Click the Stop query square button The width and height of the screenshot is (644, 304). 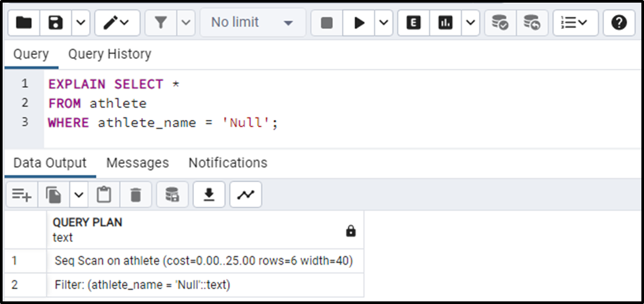(x=326, y=23)
